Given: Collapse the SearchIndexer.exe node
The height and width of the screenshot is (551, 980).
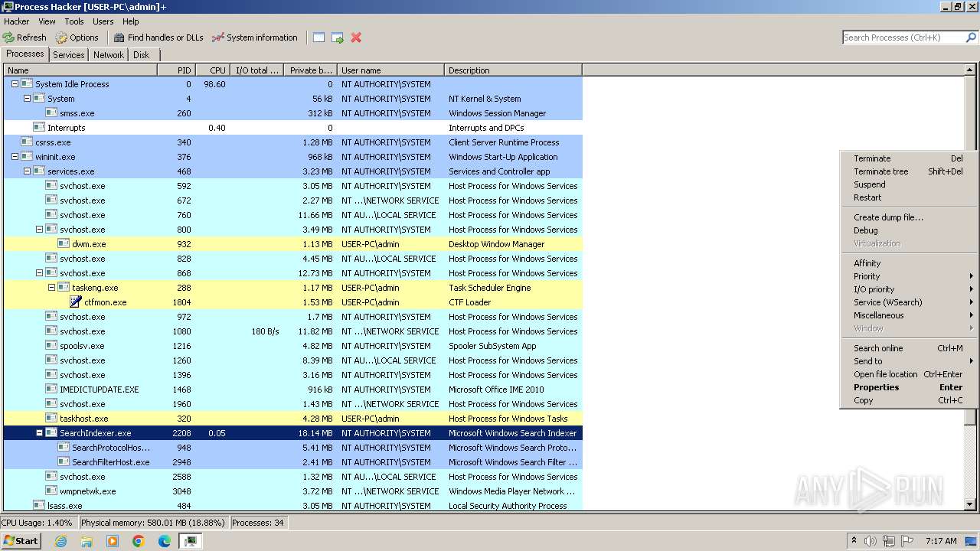Looking at the screenshot, I should coord(39,433).
